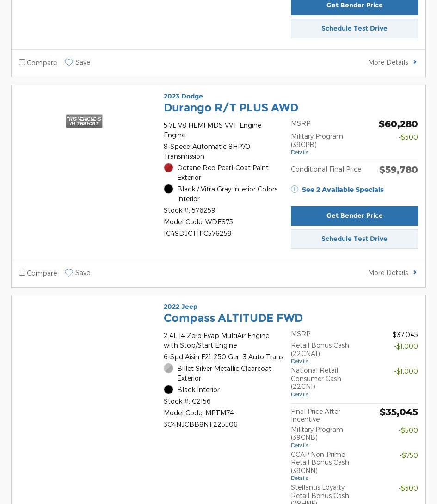Click the 'This Vehicle Is In Transit' badge
This screenshot has width=437, height=504.
pyautogui.click(x=84, y=121)
